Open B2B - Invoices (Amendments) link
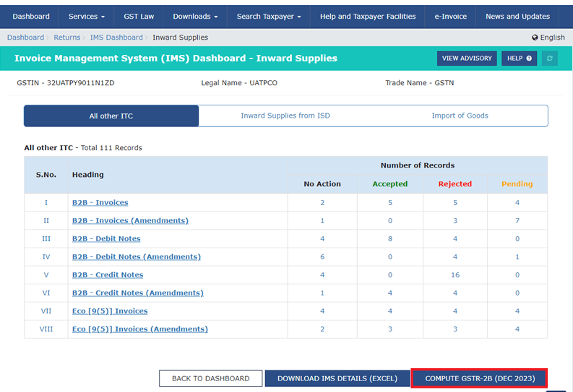Image resolution: width=573 pixels, height=392 pixels. click(x=130, y=221)
